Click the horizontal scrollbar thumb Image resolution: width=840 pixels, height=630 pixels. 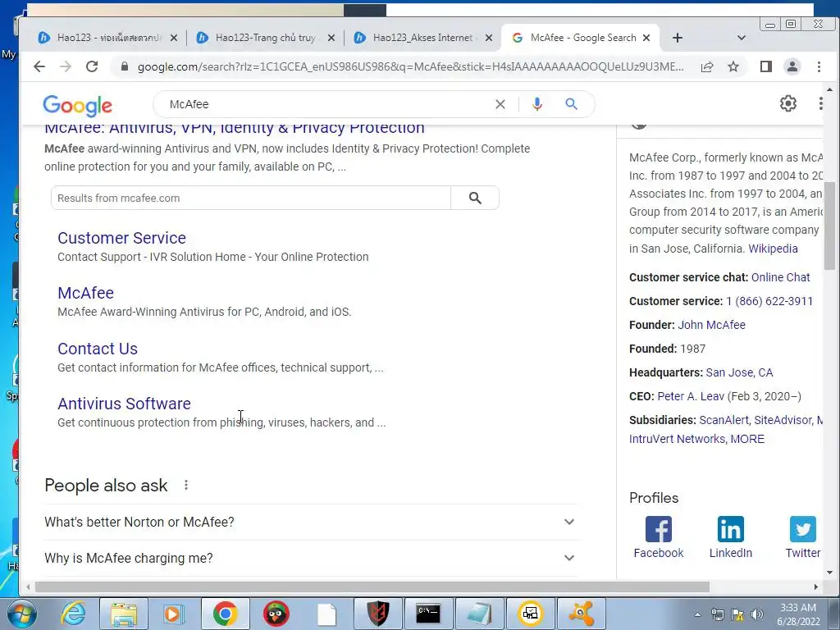(x=372, y=587)
